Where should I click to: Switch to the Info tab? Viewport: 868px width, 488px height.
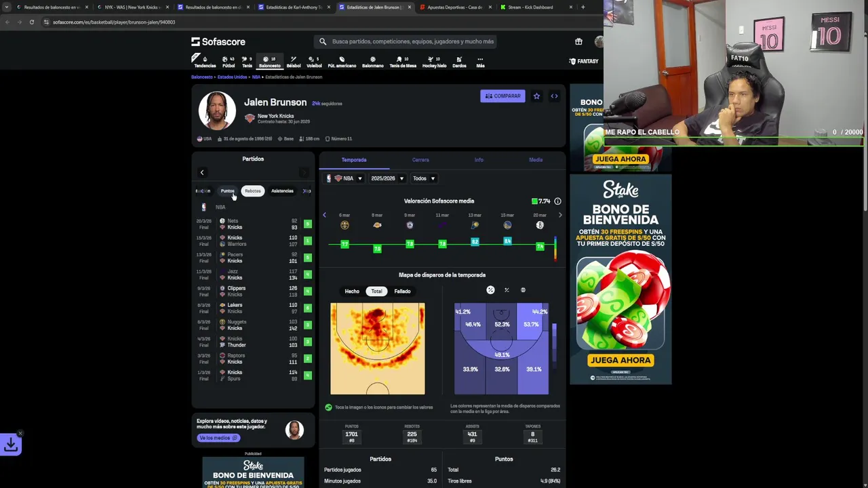[479, 160]
